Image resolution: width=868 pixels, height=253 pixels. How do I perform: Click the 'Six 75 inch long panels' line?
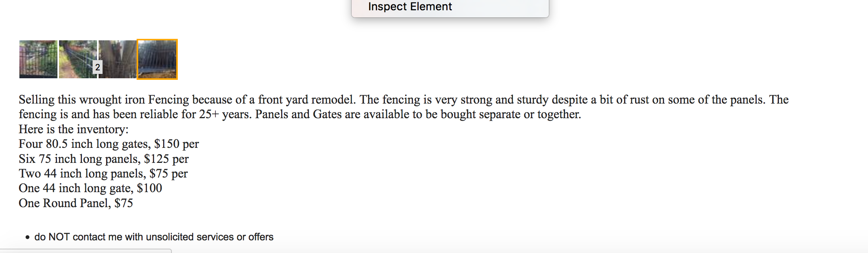pos(79,159)
